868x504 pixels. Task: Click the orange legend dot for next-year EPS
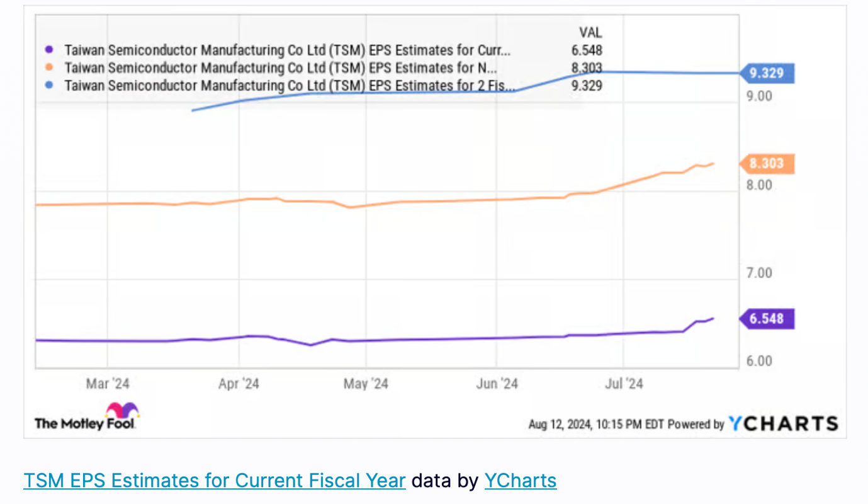(50, 68)
